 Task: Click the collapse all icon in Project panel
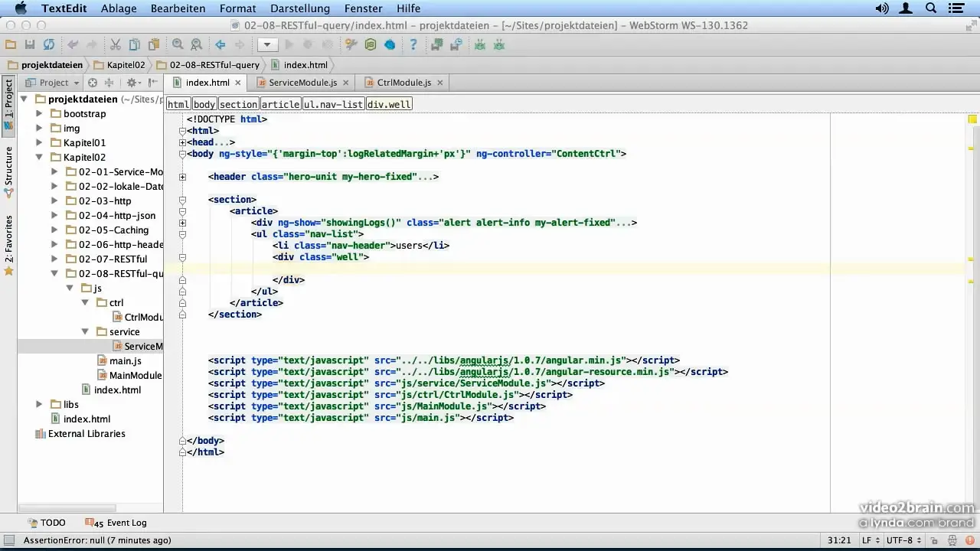point(109,83)
